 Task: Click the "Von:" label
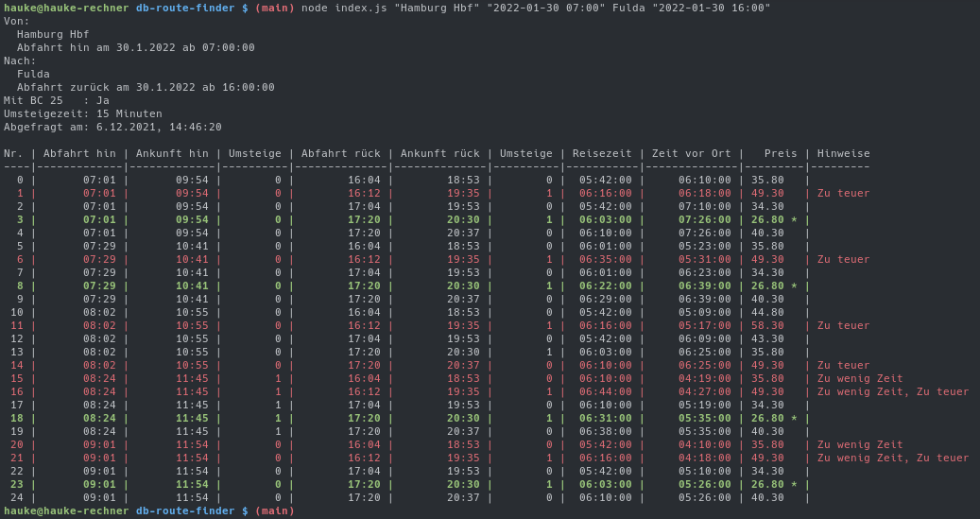click(17, 21)
